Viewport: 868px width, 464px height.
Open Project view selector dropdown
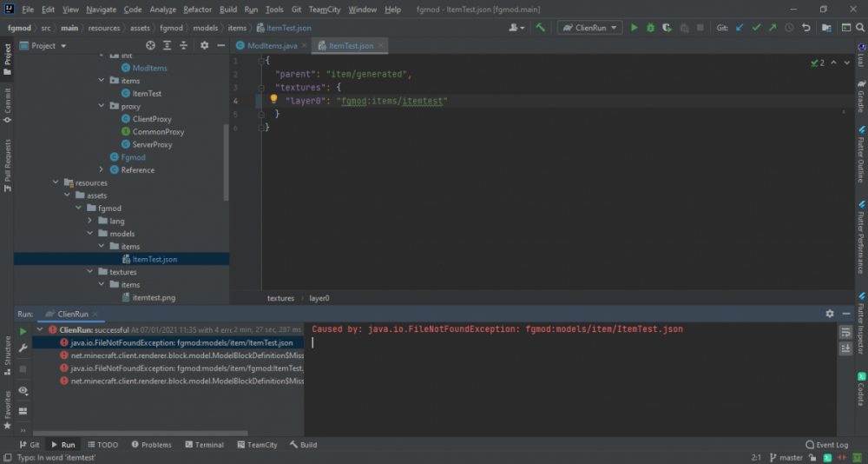(x=43, y=45)
